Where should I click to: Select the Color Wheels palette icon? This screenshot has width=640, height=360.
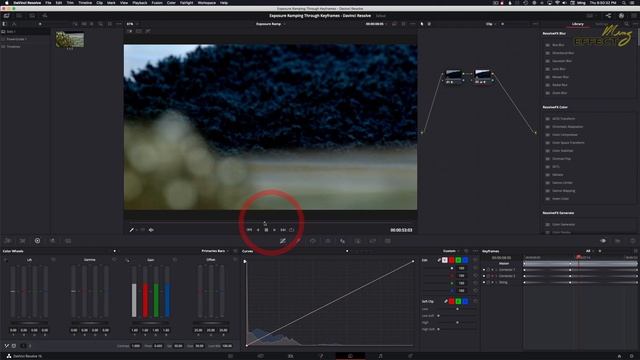click(37, 241)
